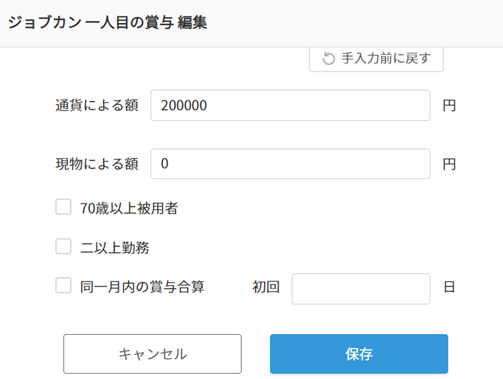
Task: Click the circular undo arrow icon
Action: pyautogui.click(x=328, y=59)
